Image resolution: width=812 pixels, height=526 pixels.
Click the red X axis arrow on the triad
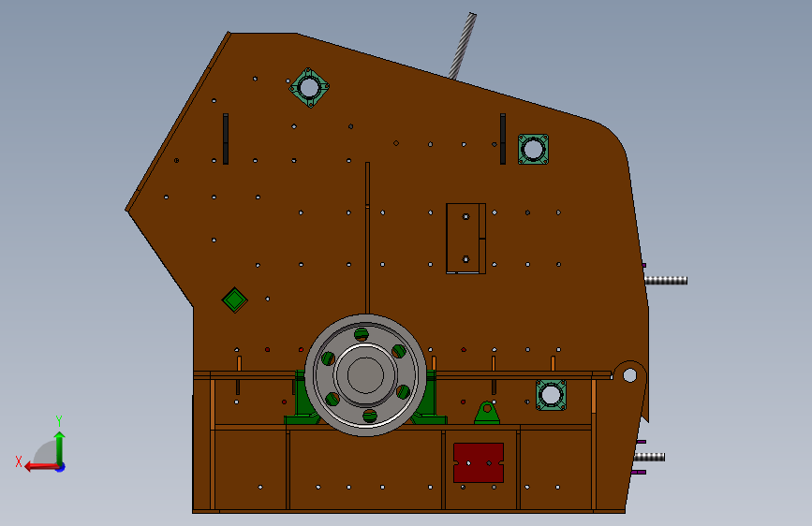click(40, 467)
